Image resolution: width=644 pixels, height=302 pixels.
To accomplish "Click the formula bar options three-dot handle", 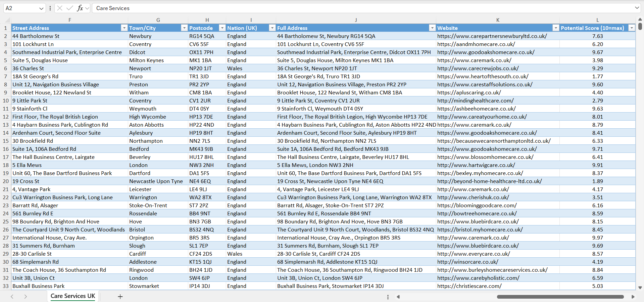I will [50, 8].
